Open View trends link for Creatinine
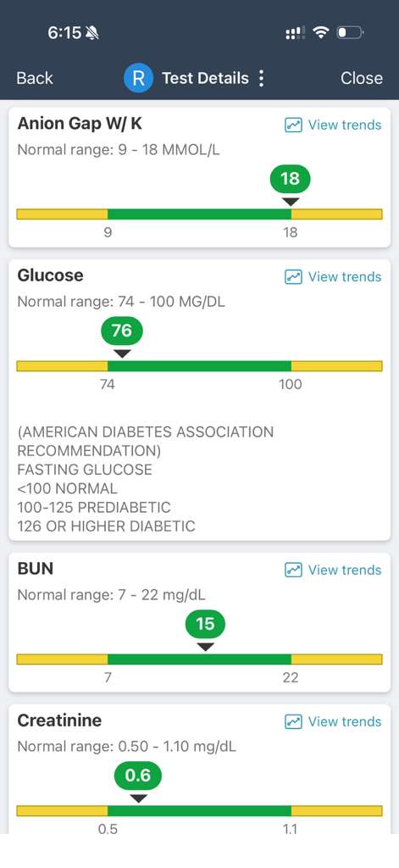This screenshot has width=399, height=868. point(345,721)
